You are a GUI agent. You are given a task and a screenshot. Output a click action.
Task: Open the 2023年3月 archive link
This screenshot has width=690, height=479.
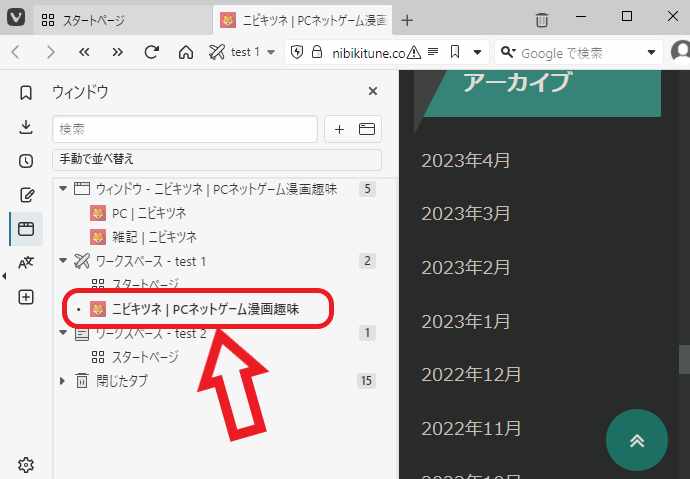coord(466,214)
